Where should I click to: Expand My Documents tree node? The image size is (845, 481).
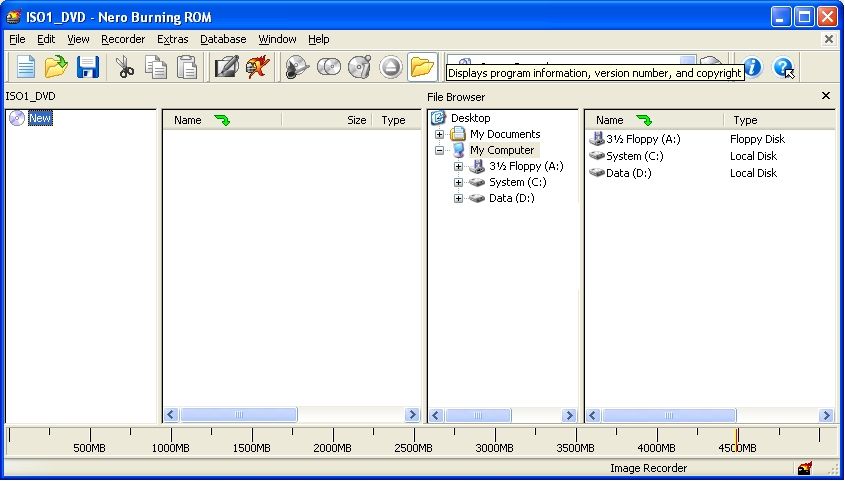[439, 134]
